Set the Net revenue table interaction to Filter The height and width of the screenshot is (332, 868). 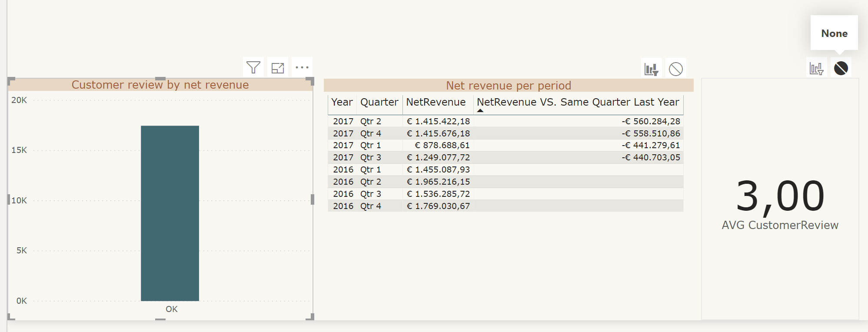[x=652, y=69]
